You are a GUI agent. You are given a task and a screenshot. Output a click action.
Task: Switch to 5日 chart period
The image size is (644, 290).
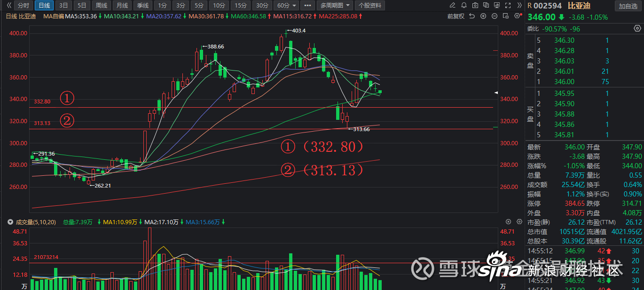(82, 6)
